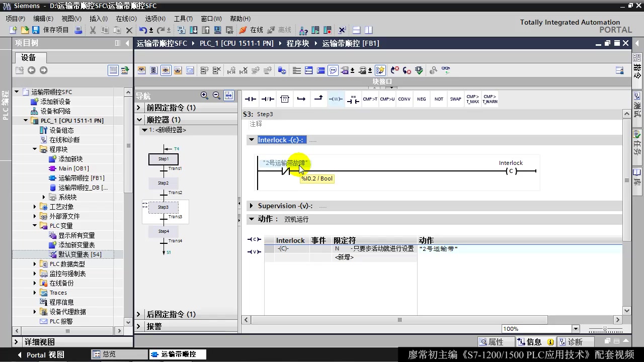The width and height of the screenshot is (644, 362).
Task: Toggle the single-step view icon in editor toolbar
Action: point(166,70)
